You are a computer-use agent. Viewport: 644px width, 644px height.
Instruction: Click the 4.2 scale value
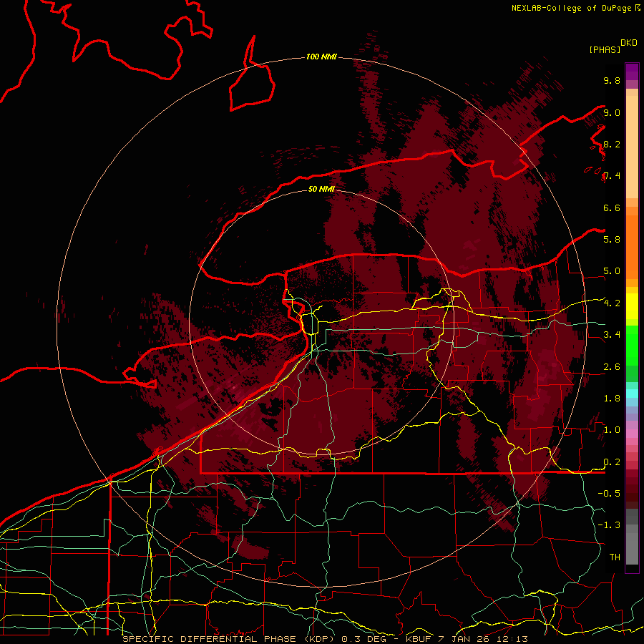coord(612,303)
